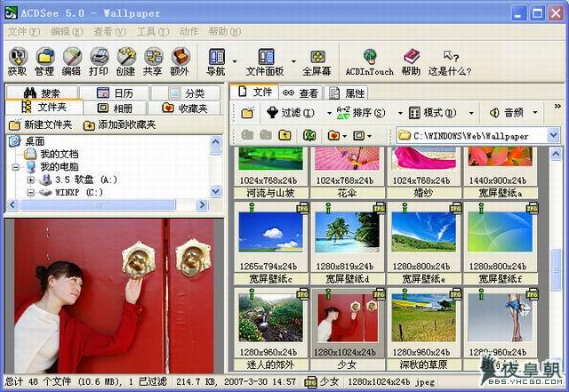The width and height of the screenshot is (569, 392).
Task: Switch to the 日历 calendar tab
Action: (x=115, y=93)
